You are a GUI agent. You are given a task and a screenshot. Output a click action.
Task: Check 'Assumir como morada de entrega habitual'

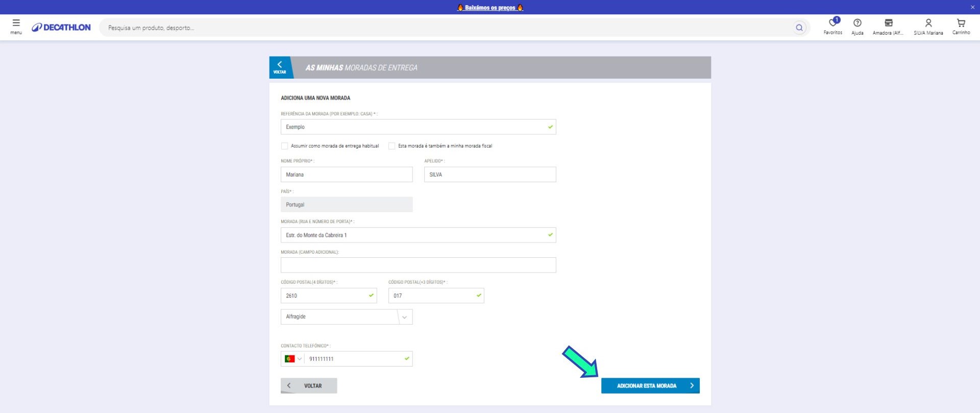(x=285, y=146)
